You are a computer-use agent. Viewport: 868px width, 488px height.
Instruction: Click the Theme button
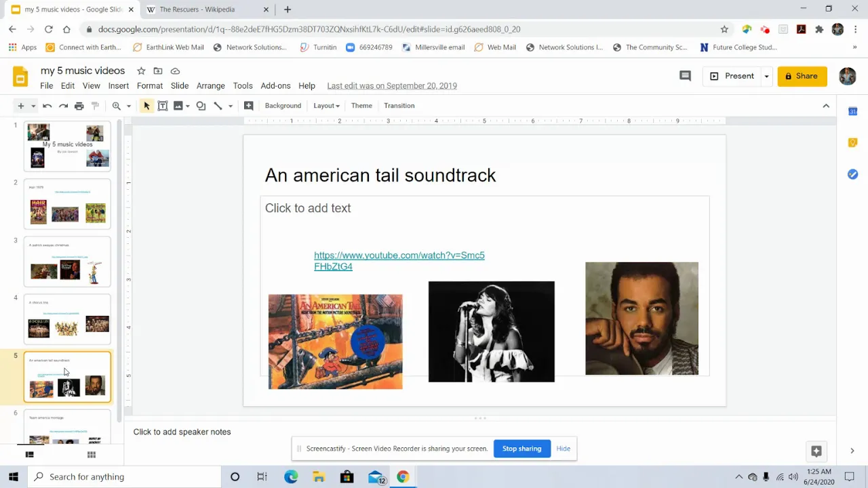click(x=361, y=106)
